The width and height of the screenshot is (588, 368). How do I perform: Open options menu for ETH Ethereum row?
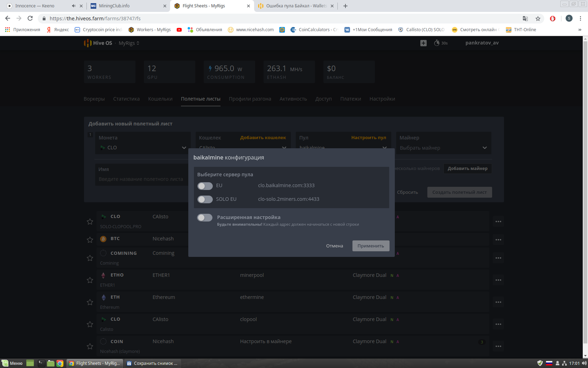click(x=498, y=302)
